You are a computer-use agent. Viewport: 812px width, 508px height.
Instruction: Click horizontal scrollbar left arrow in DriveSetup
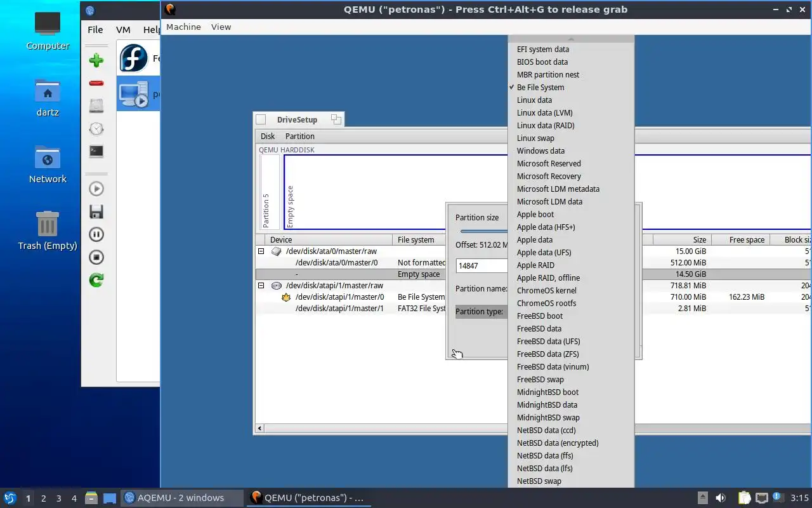point(259,429)
